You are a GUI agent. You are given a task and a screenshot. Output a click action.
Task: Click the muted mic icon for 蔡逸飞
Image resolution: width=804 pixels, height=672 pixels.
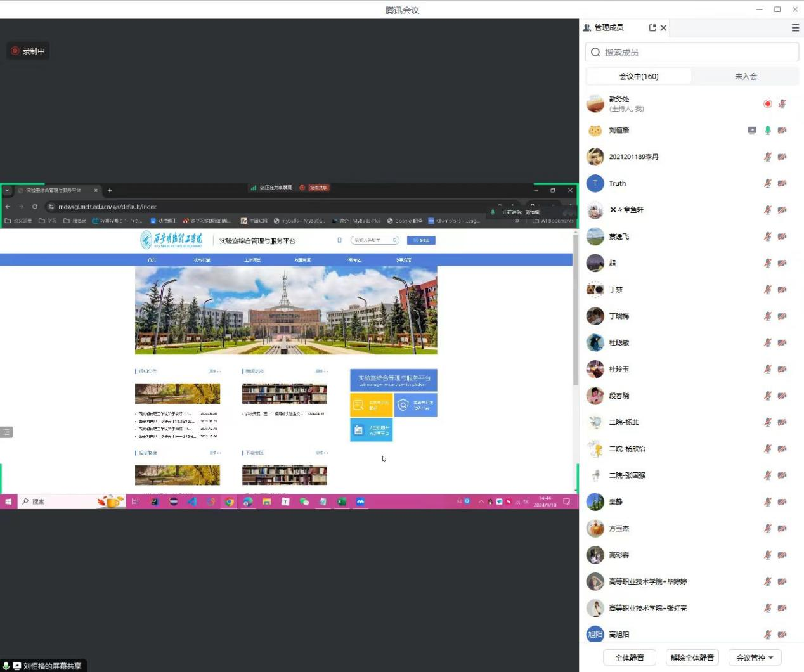pos(767,236)
